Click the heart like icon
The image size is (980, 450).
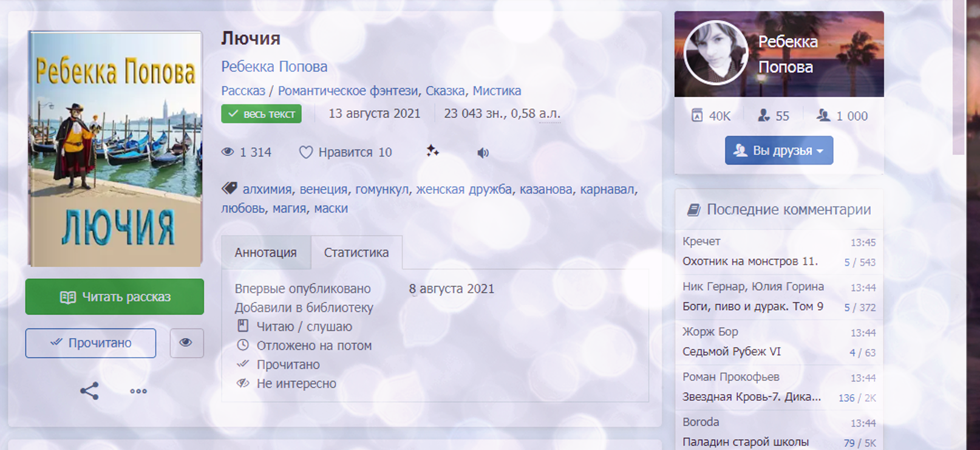[305, 152]
